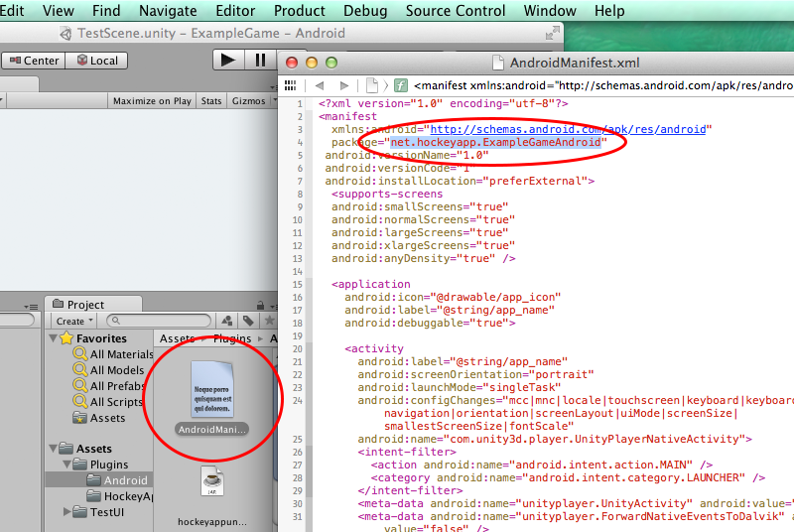Collapse the Plugins folder
The image size is (794, 532).
tap(66, 465)
